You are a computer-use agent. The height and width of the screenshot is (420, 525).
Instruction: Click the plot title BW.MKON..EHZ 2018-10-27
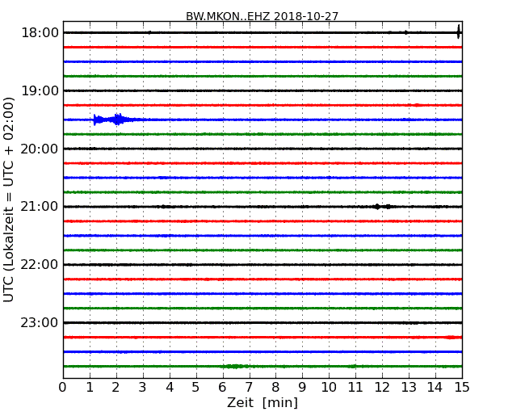click(262, 16)
